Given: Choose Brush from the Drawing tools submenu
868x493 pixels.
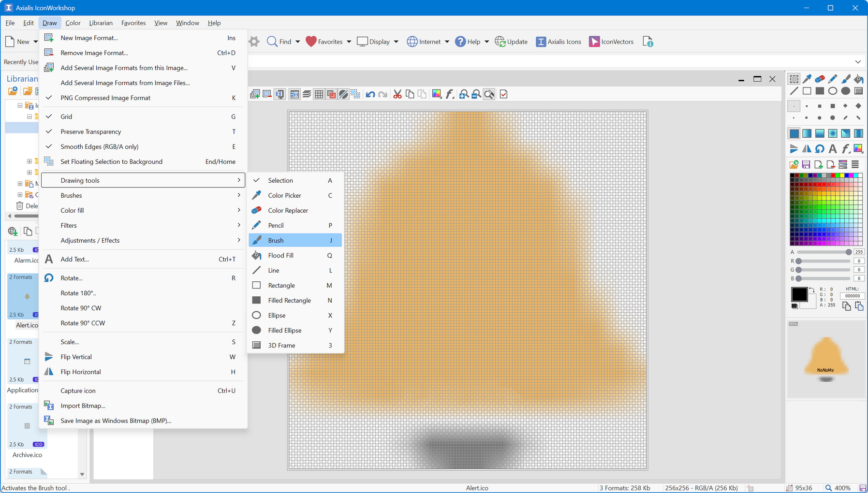Looking at the screenshot, I should pos(295,240).
